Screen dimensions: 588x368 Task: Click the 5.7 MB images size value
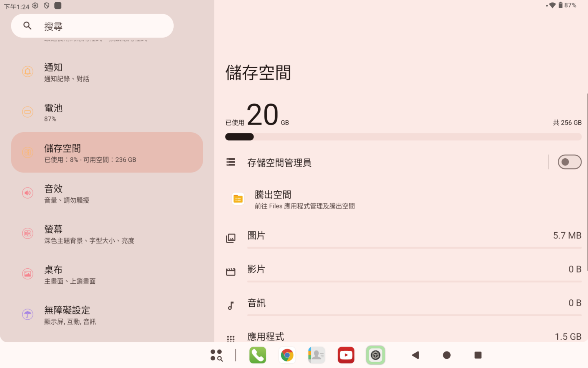point(567,235)
